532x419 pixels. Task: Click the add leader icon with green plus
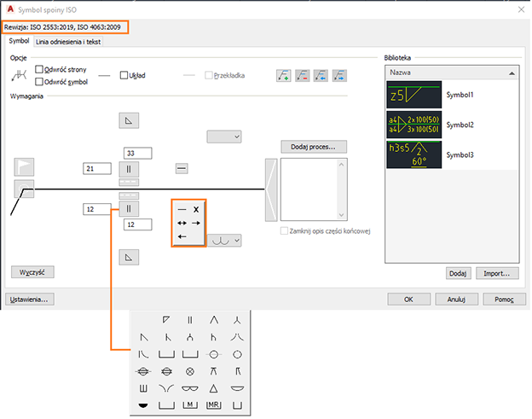coord(284,75)
